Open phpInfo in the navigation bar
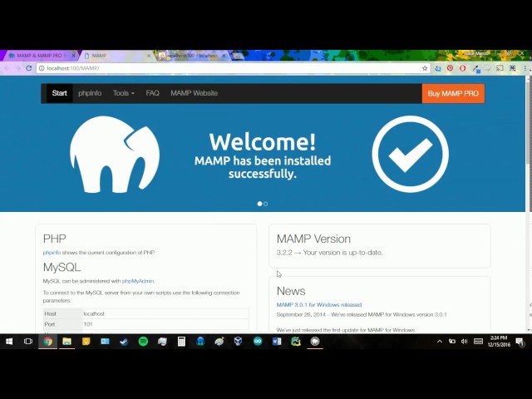Screen dimensions: 532x399 coord(90,93)
